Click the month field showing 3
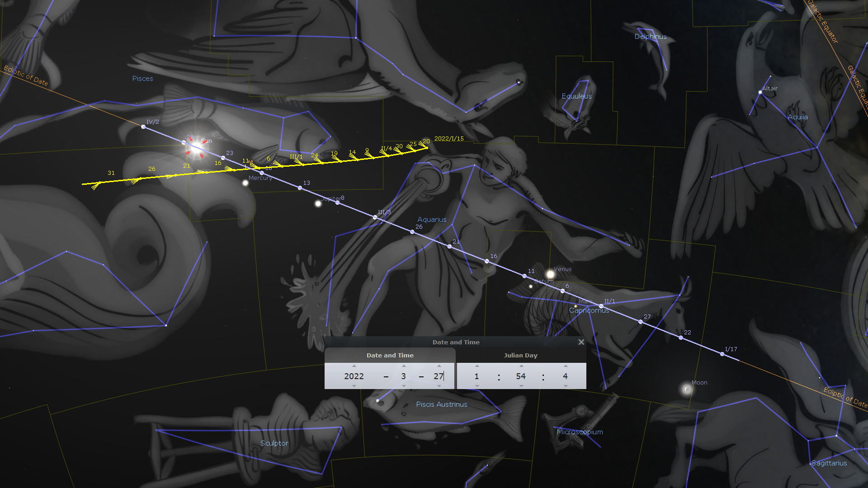This screenshot has width=868, height=488. click(404, 376)
